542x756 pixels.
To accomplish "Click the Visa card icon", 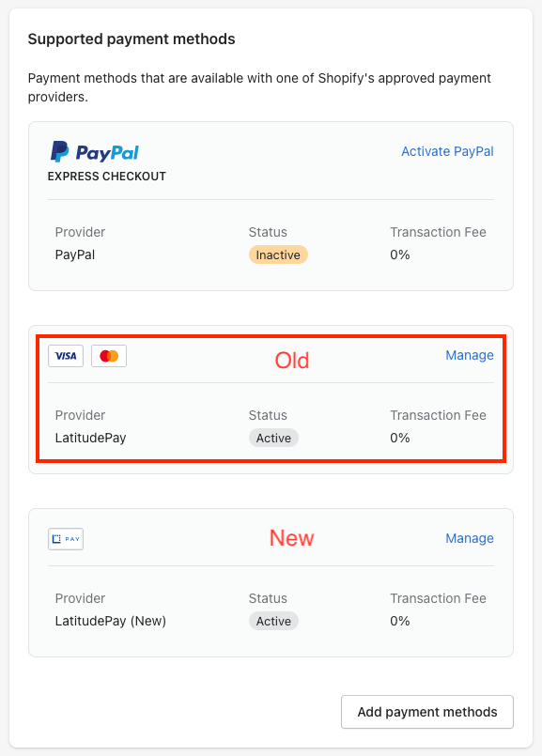I will coord(66,356).
